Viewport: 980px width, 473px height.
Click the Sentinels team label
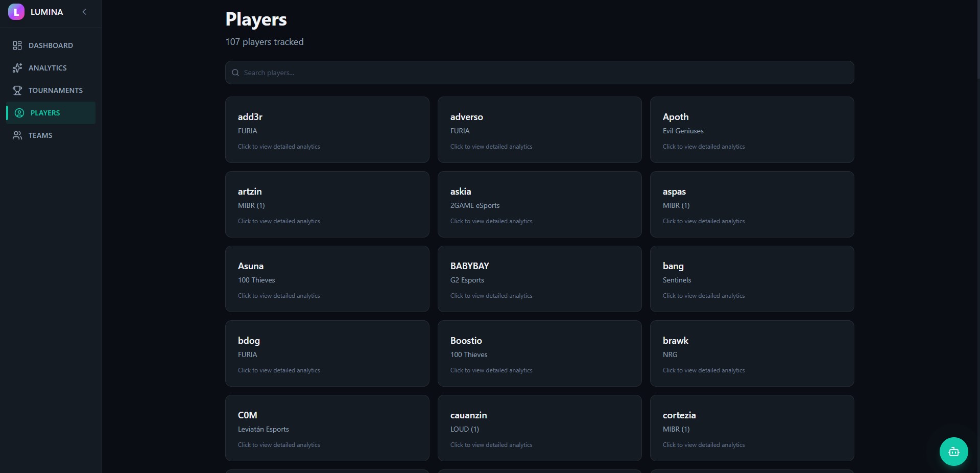[x=677, y=280]
